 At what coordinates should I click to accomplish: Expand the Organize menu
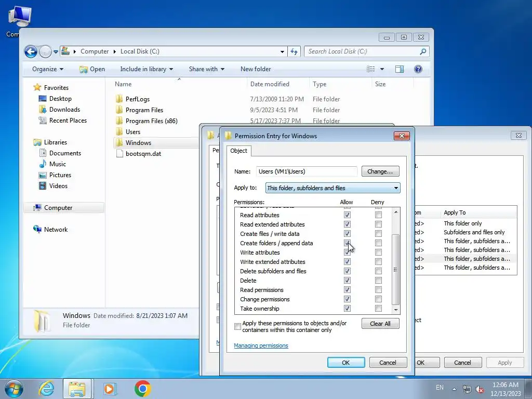click(x=47, y=69)
